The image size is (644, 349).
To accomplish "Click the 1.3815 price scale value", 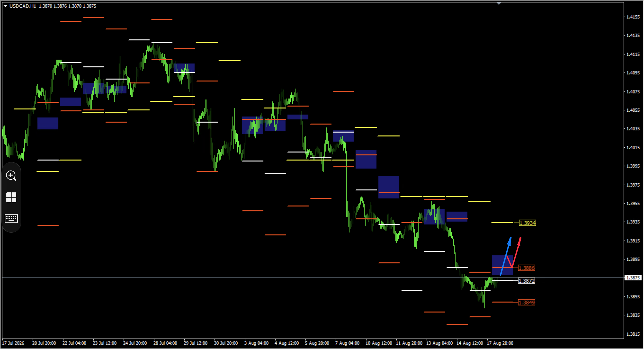I will [x=633, y=334].
